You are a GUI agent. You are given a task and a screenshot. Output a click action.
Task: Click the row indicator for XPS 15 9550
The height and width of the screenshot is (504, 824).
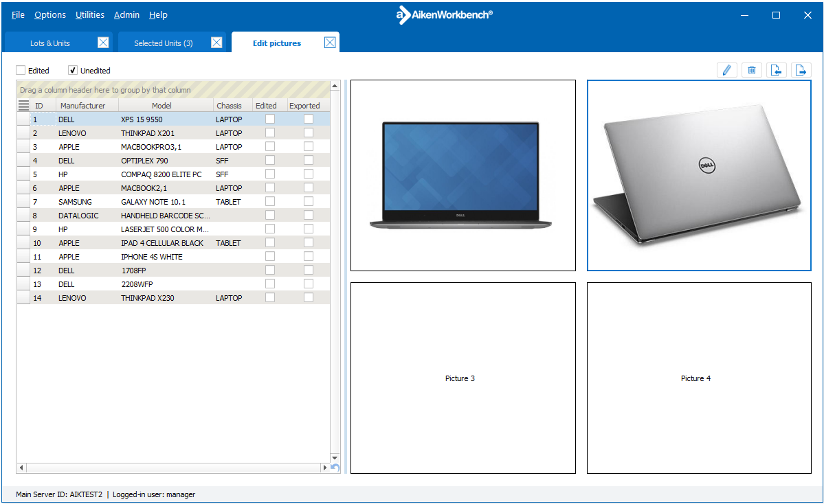pos(23,119)
